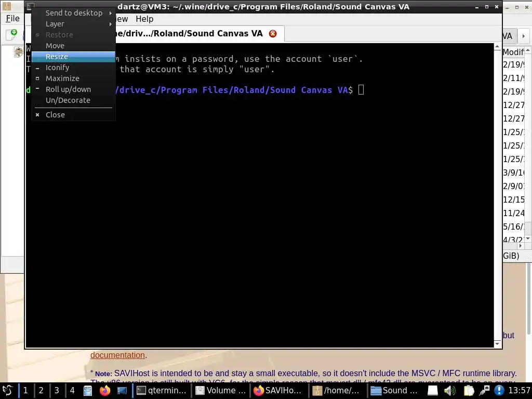Switch to the SAVIHo... Firefox taskbar window
The height and width of the screenshot is (399, 532).
(278, 391)
